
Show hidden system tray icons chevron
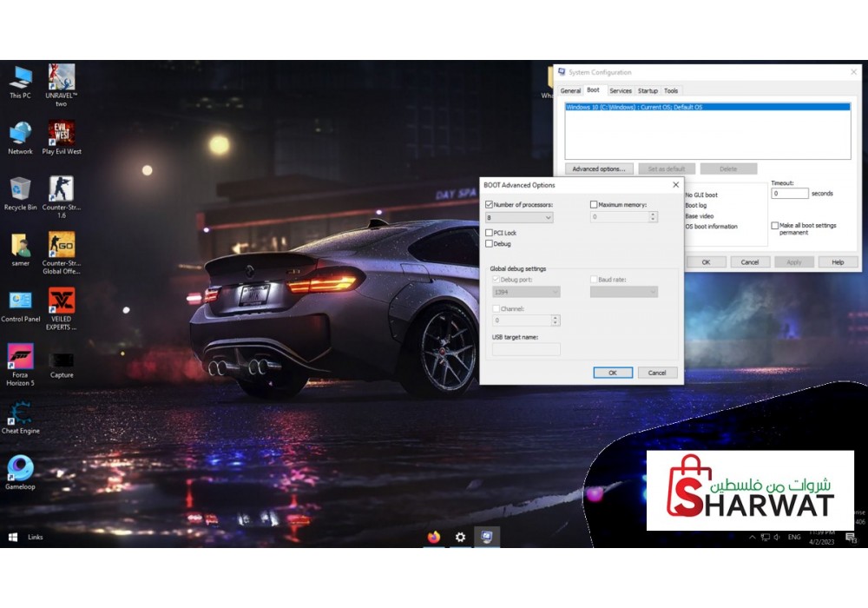(752, 538)
